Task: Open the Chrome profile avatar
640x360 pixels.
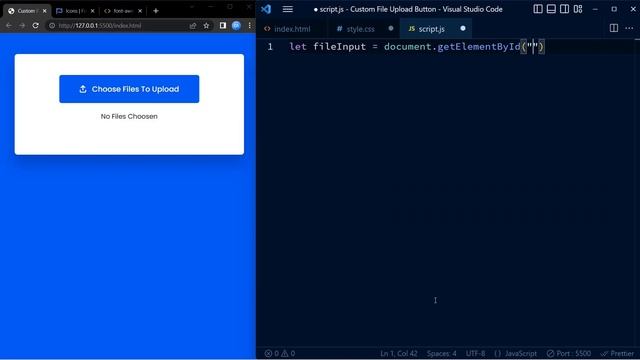Action: click(236, 25)
